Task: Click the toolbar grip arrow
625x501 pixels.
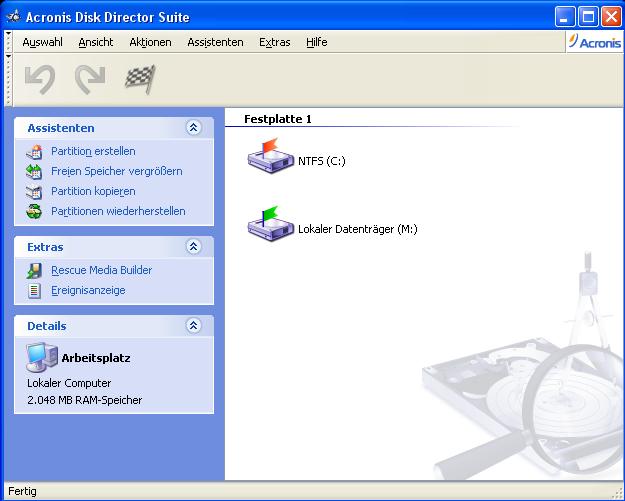Action: (x=8, y=56)
